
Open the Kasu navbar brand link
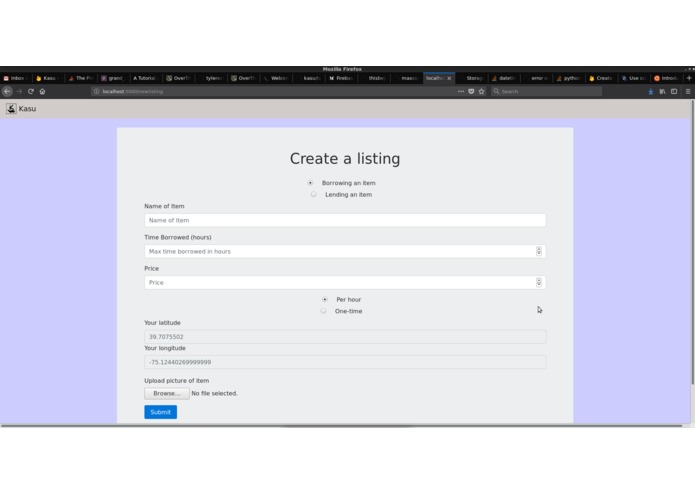pos(21,109)
